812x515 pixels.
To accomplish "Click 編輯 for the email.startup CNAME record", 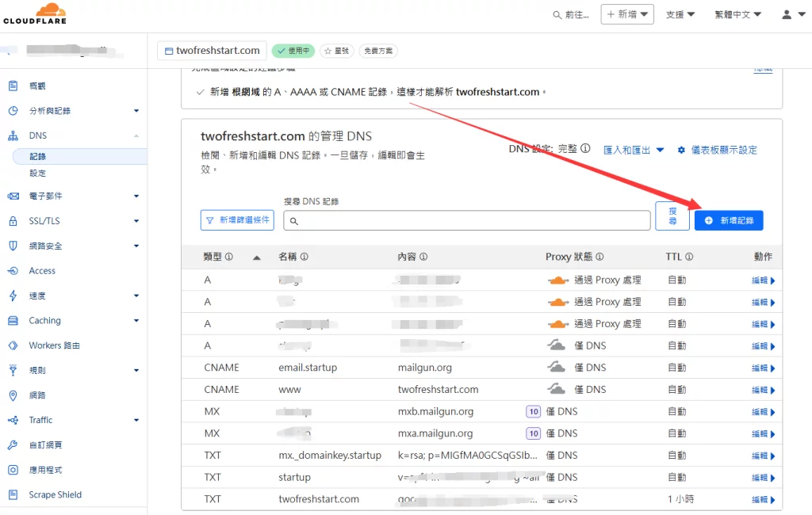I will [764, 368].
